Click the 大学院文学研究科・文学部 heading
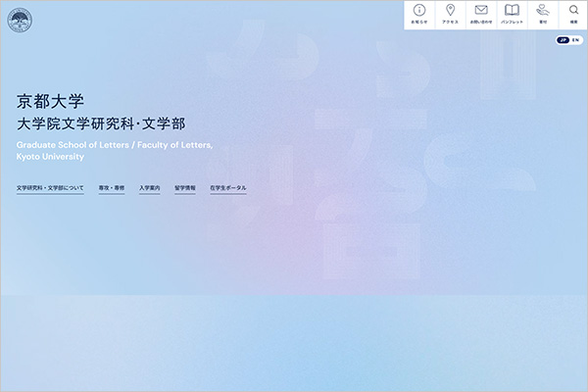The image size is (588, 392). pyautogui.click(x=101, y=124)
